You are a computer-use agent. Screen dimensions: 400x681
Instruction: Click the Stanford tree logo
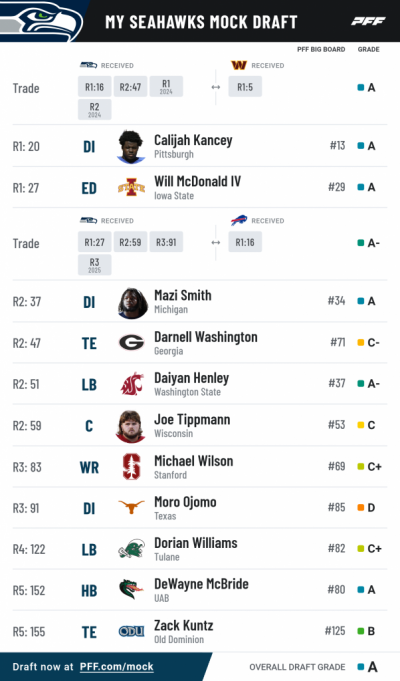(x=132, y=466)
